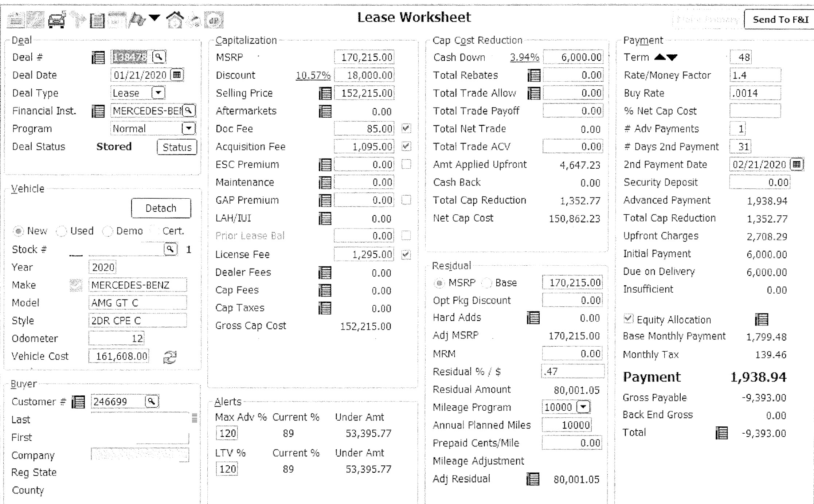The height and width of the screenshot is (504, 814).
Task: Toggle the Equity Allocation checkbox
Action: point(629,319)
